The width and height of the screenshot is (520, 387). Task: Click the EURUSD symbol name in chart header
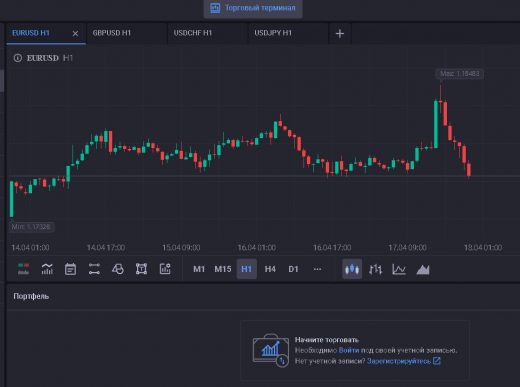pos(43,58)
